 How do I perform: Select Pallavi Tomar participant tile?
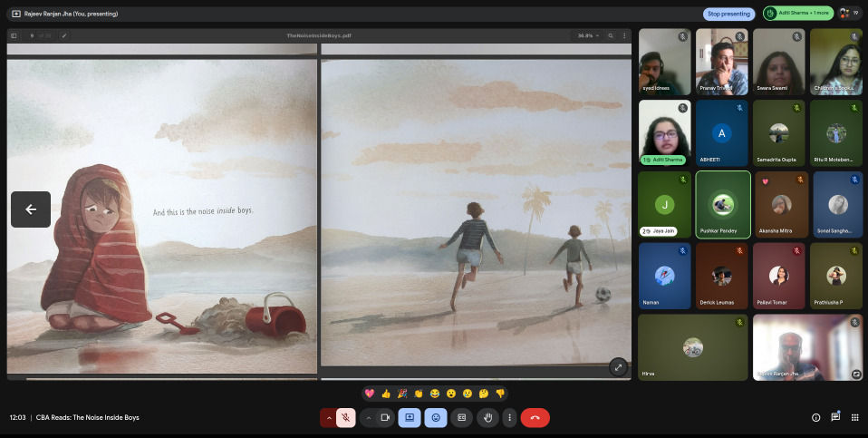pyautogui.click(x=779, y=276)
